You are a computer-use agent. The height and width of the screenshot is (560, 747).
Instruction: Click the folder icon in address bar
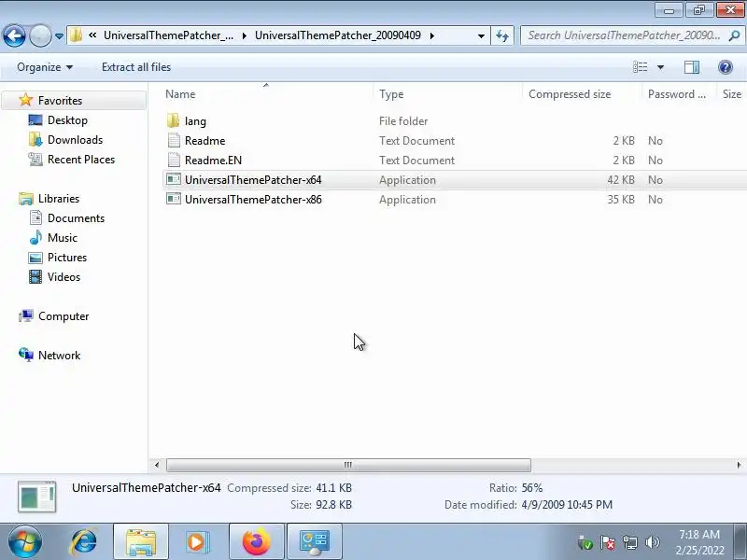(x=76, y=35)
